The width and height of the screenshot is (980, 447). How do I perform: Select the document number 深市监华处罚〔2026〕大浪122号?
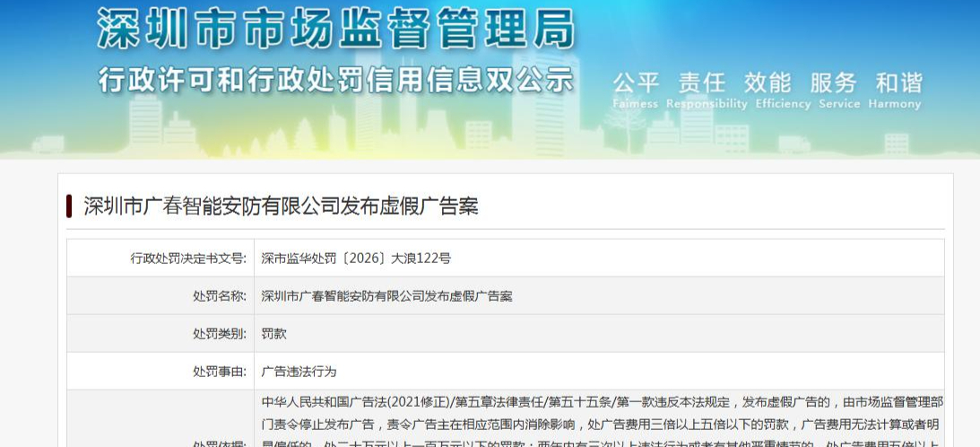pos(356,258)
